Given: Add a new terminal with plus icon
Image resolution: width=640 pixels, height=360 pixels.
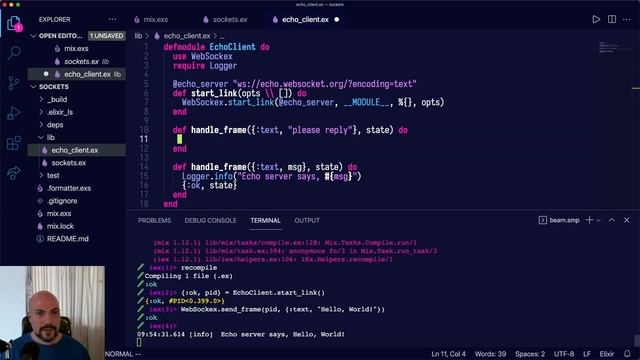Looking at the screenshot, I should (589, 220).
